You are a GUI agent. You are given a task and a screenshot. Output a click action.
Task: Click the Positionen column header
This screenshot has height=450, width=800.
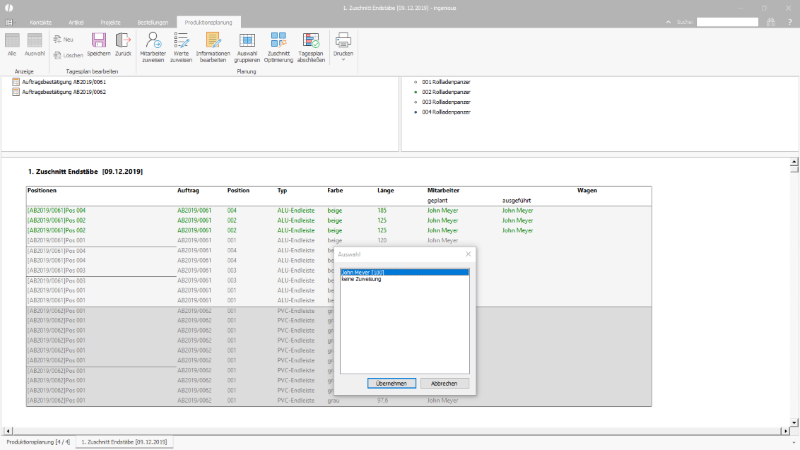(42, 190)
